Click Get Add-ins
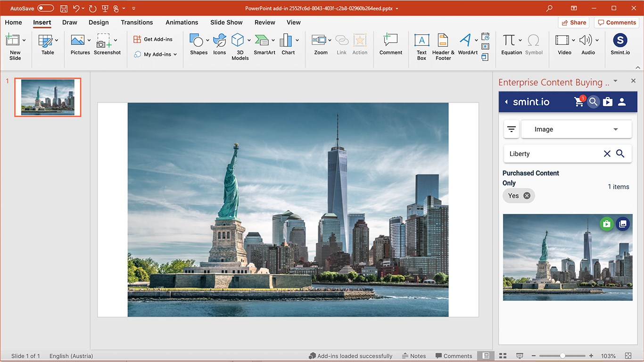This screenshot has height=362, width=644. [x=153, y=39]
